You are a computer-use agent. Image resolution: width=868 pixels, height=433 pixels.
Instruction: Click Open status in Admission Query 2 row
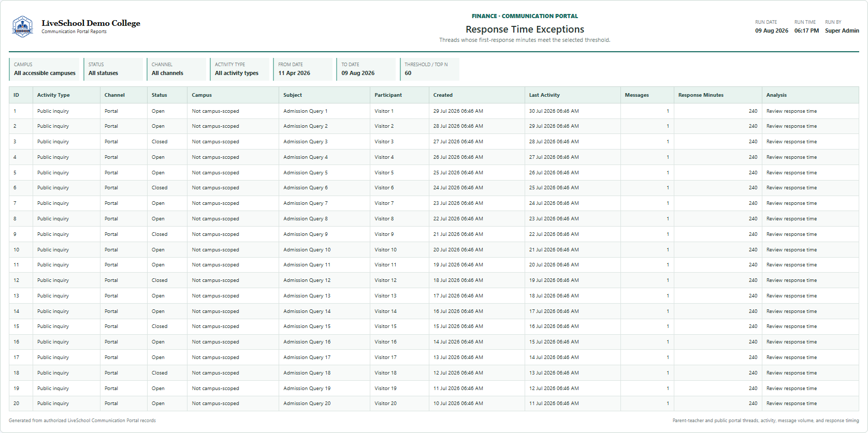(158, 126)
